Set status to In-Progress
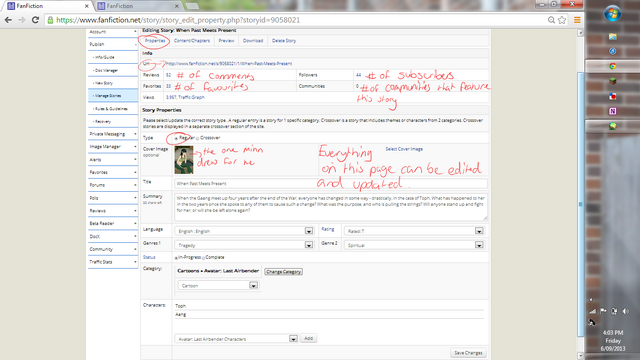640x360 pixels. click(x=176, y=258)
